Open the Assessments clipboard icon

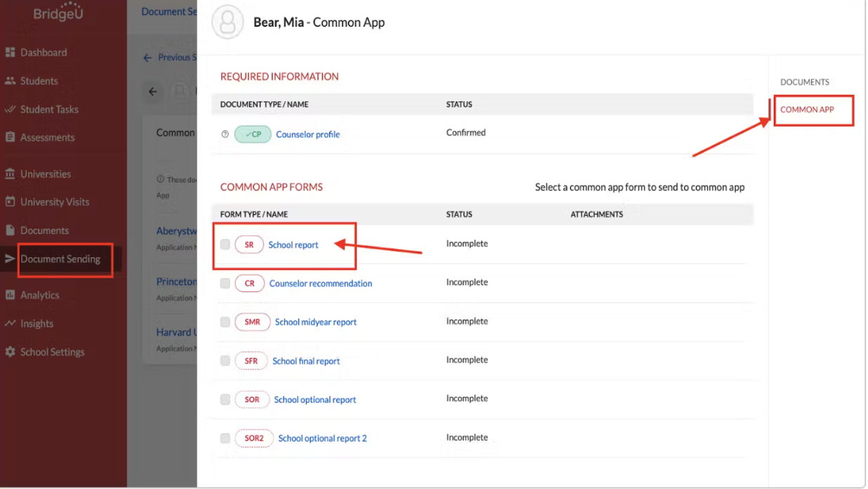click(10, 138)
